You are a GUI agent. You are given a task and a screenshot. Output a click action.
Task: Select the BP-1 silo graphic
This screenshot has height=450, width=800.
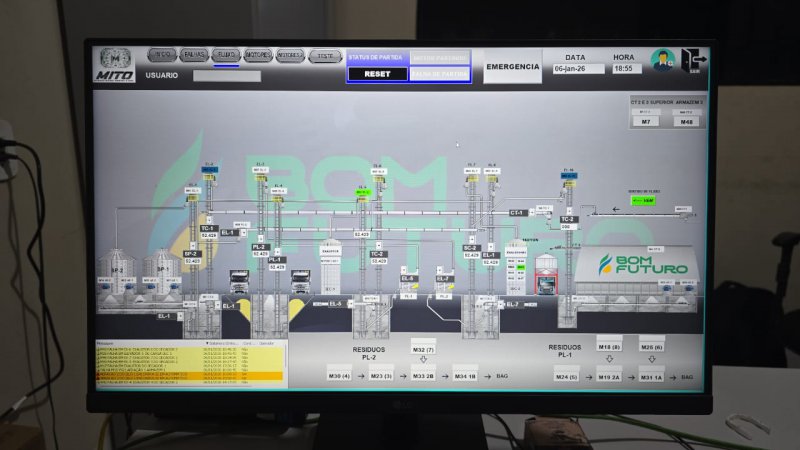[162, 270]
